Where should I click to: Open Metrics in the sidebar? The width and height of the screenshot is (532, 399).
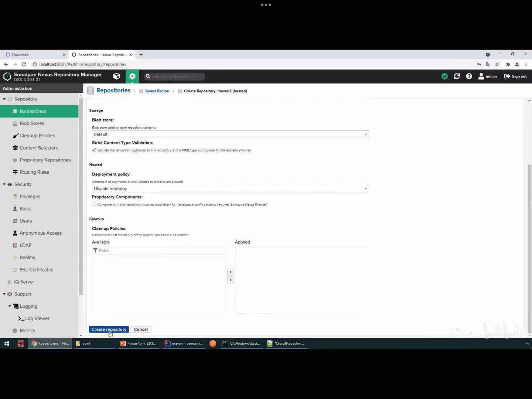[x=27, y=331]
